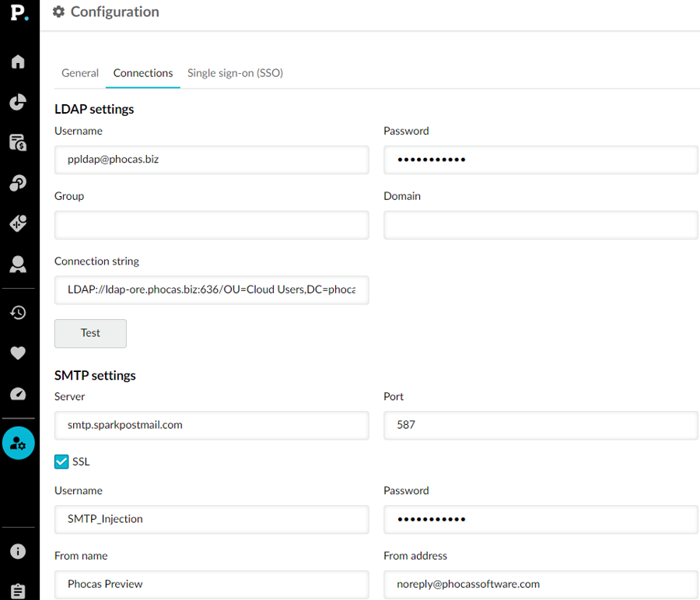Image resolution: width=700 pixels, height=600 pixels.
Task: Select the Connections tab
Action: (143, 73)
